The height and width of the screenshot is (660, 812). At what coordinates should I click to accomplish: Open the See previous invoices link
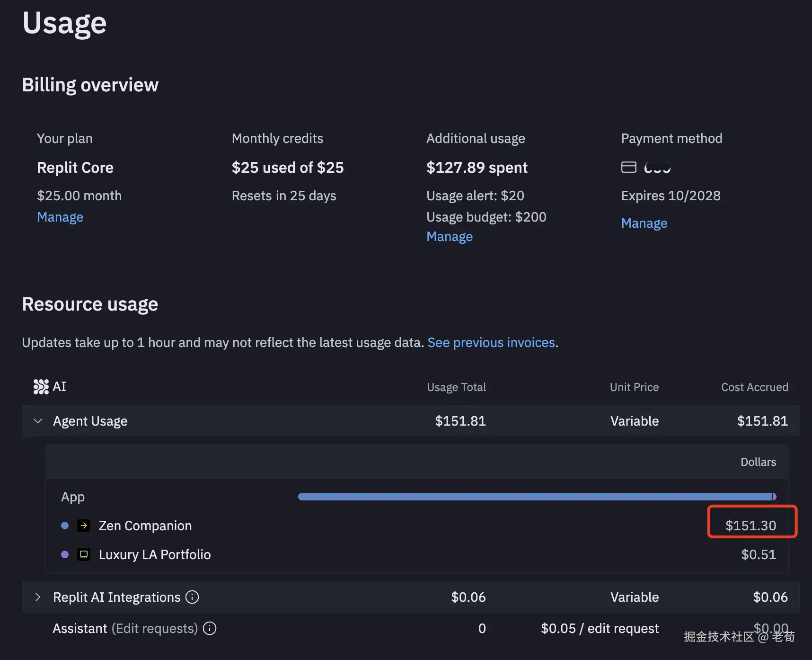(491, 342)
